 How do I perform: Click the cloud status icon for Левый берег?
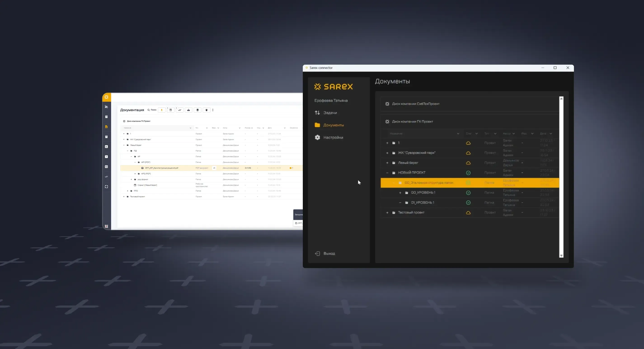[468, 163]
